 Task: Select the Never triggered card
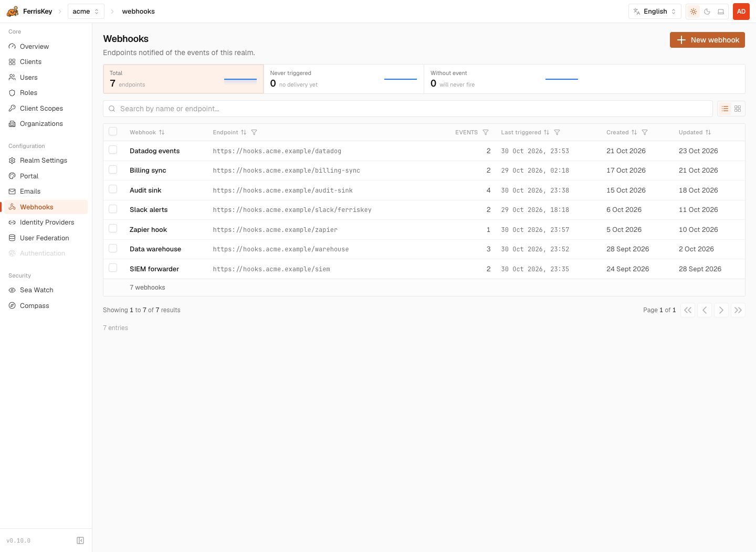(344, 79)
